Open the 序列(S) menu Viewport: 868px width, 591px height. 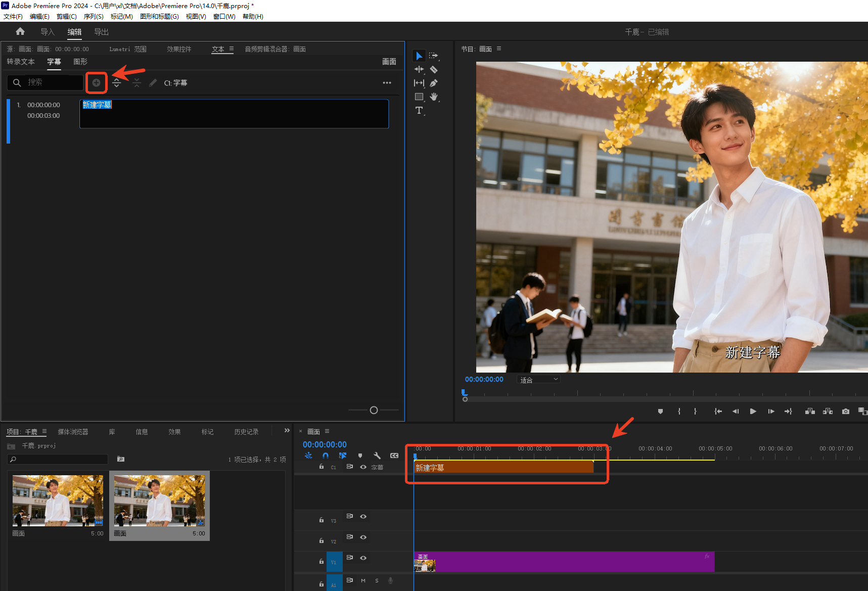point(94,17)
